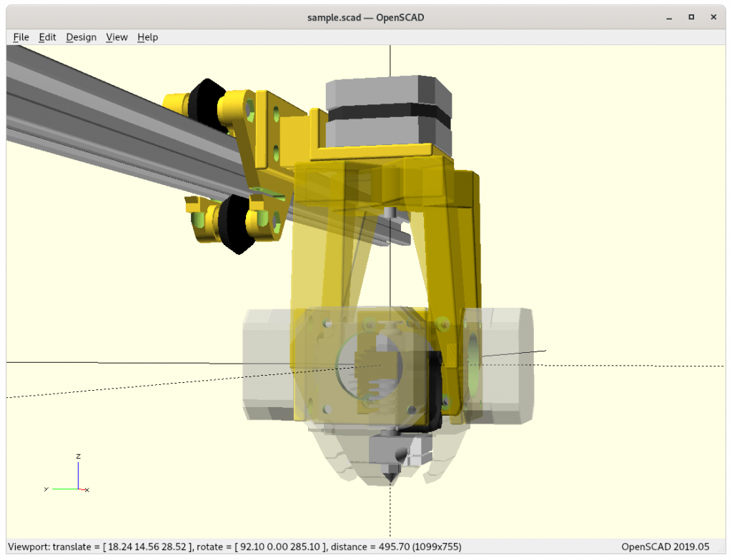This screenshot has height=560, width=732.
Task: Select the upper black V-wheel
Action: click(x=207, y=104)
